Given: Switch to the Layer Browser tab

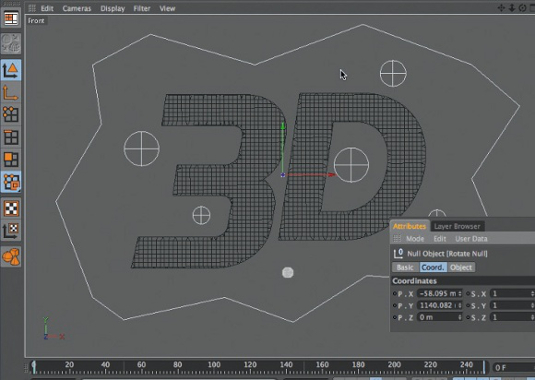Looking at the screenshot, I should click(457, 226).
